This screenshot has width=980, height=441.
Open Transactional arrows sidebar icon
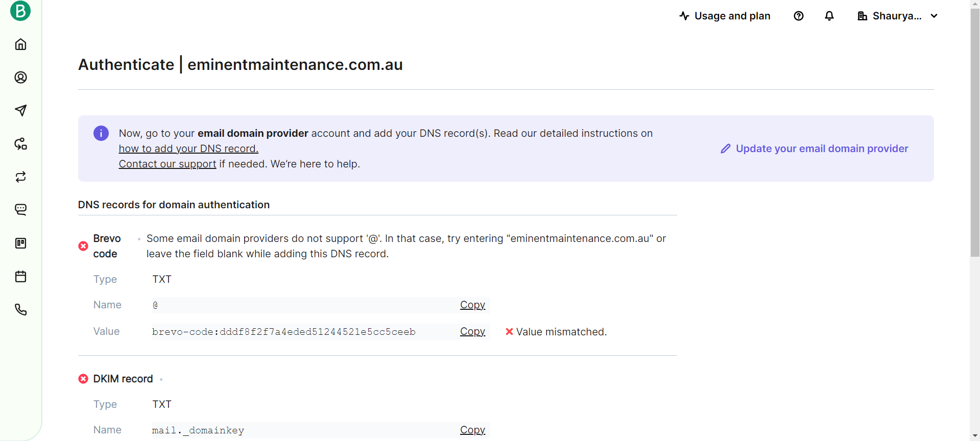coord(20,177)
